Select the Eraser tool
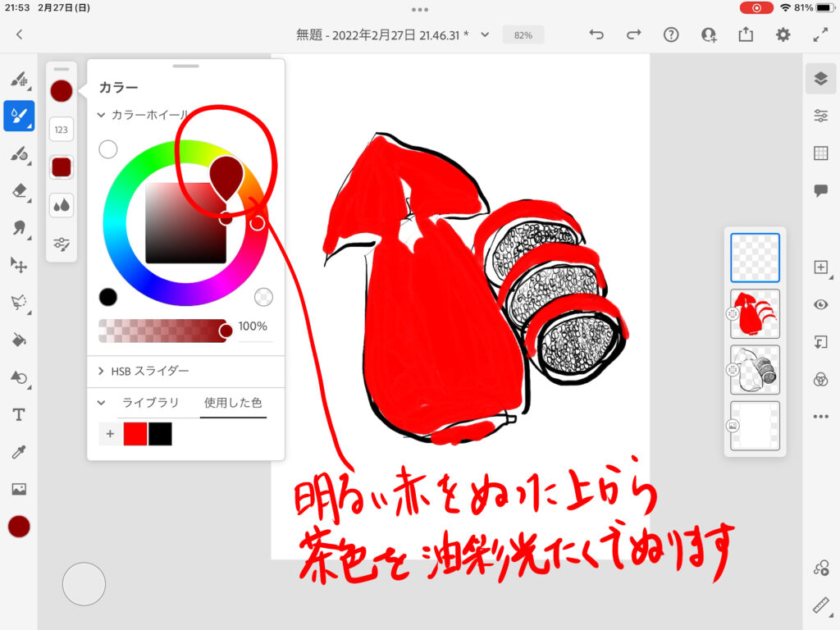The height and width of the screenshot is (630, 840). coord(19,190)
